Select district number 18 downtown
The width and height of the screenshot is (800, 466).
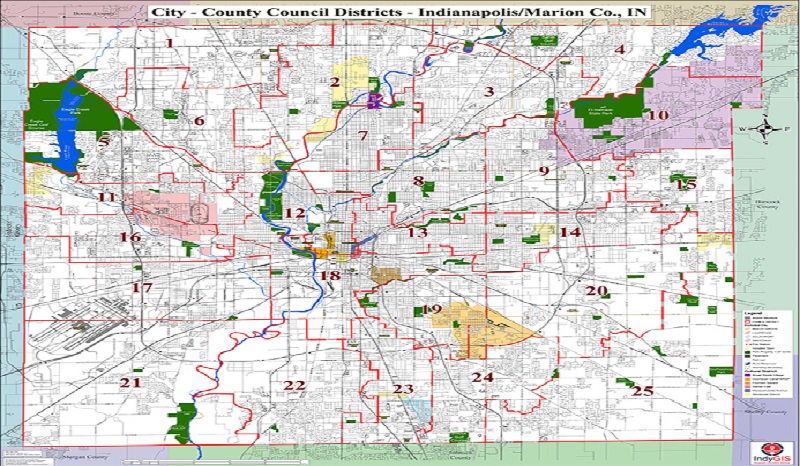pyautogui.click(x=329, y=275)
